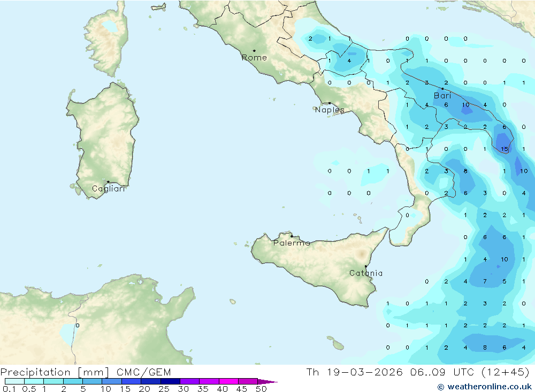
Task: Click the '19-03-2026' date text
Action: (365, 372)
